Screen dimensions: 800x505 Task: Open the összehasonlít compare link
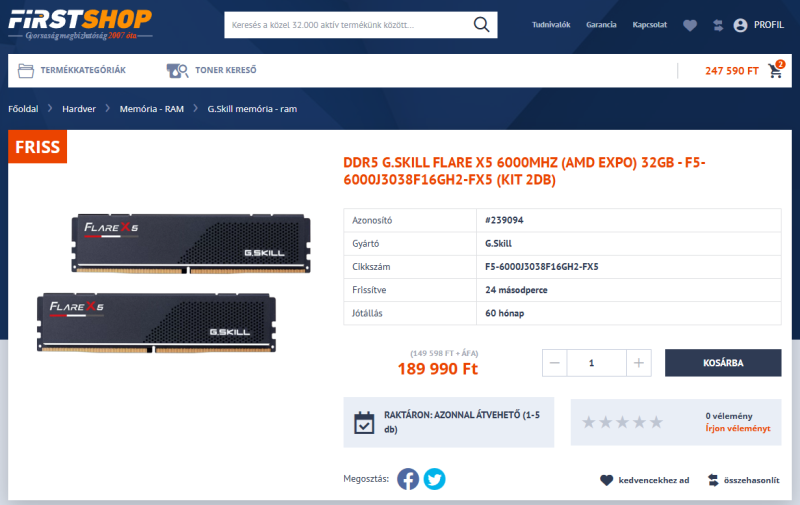pyautogui.click(x=752, y=480)
